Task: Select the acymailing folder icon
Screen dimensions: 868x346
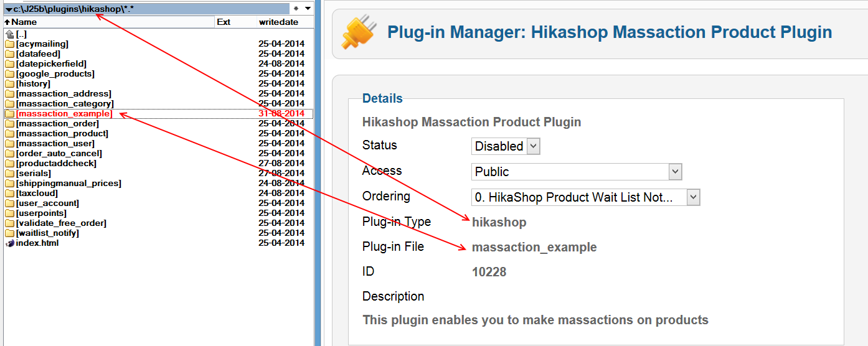Action: click(9, 44)
